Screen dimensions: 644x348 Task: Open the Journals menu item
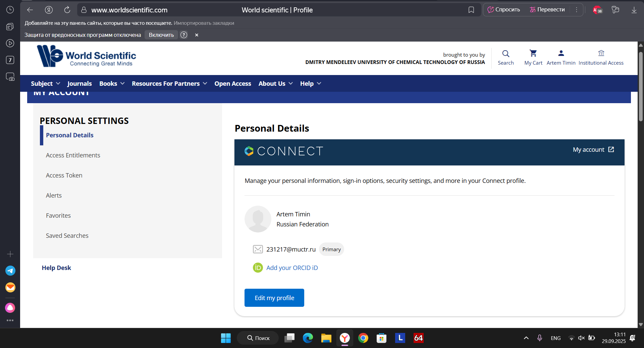[x=79, y=83]
